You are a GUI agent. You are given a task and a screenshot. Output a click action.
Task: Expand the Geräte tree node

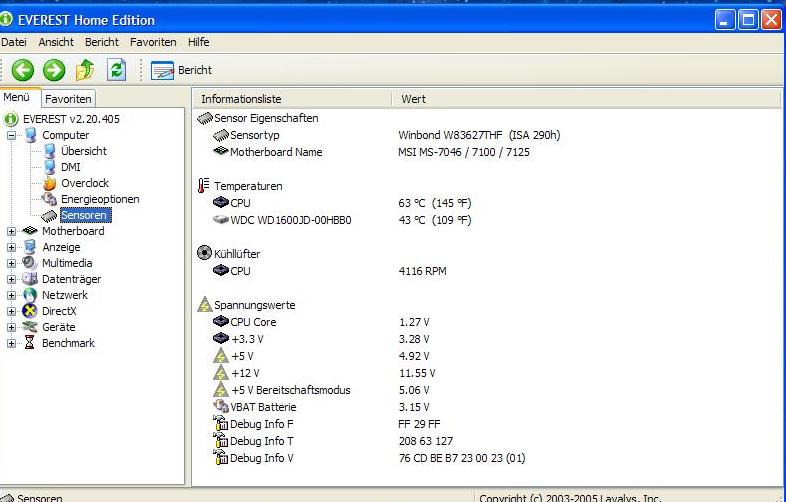pos(11,327)
